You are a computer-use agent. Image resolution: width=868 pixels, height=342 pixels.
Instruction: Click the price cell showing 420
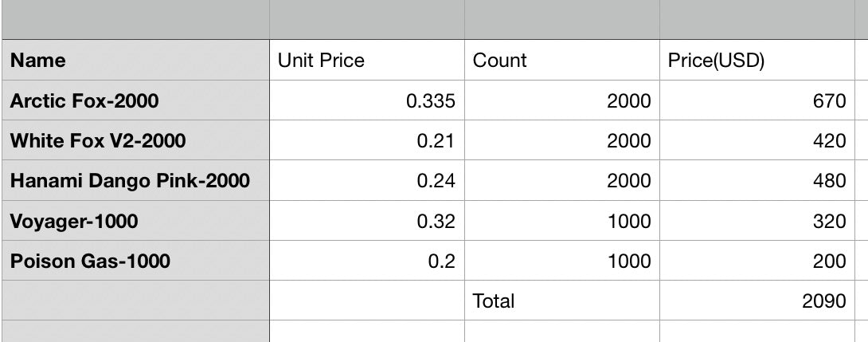[x=757, y=141]
